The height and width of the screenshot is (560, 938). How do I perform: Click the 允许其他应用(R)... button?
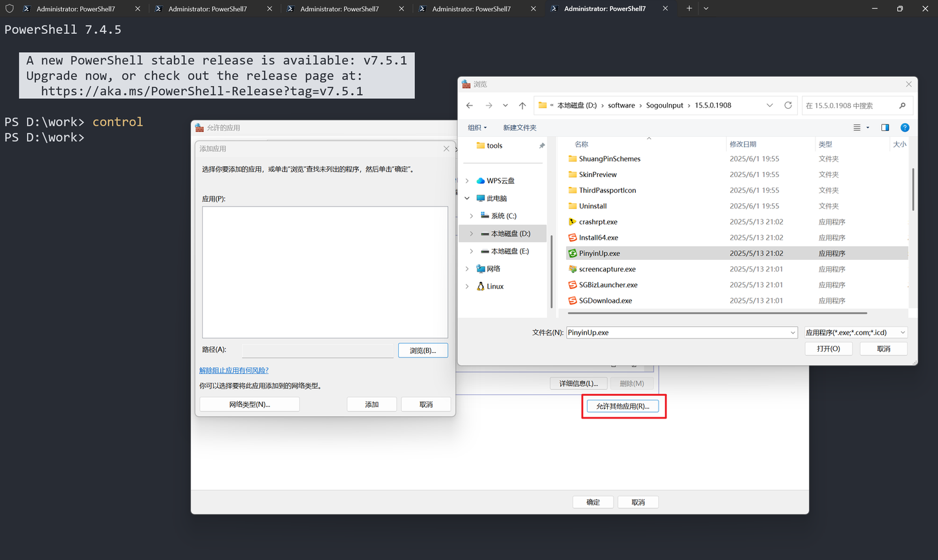tap(623, 406)
